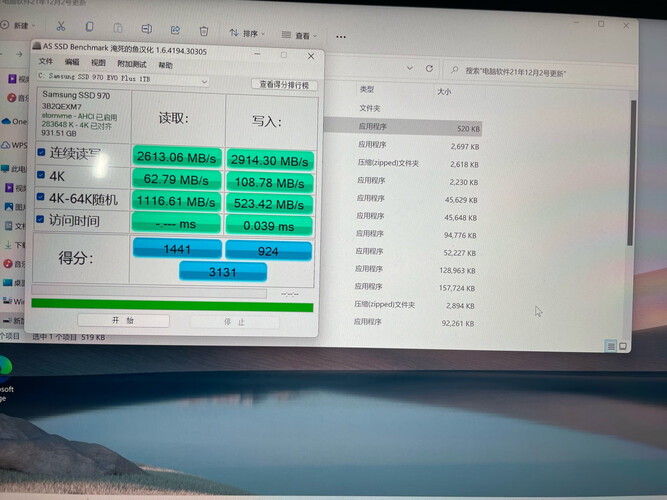Image resolution: width=667 pixels, height=500 pixels.
Task: Switch Explorer to large thumbnails view icon
Action: (x=623, y=346)
